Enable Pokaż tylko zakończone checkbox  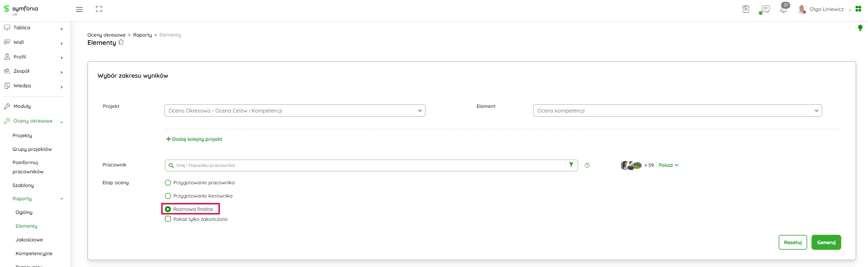[x=168, y=219]
